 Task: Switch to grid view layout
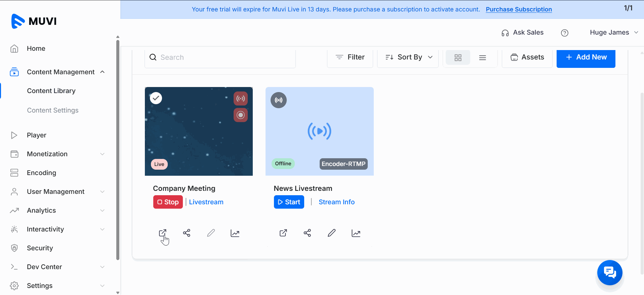click(458, 57)
